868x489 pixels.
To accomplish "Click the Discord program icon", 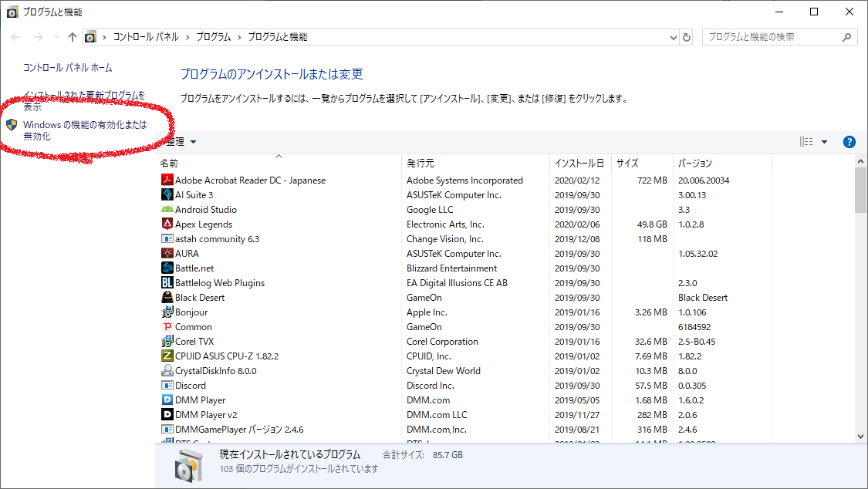I will click(167, 385).
